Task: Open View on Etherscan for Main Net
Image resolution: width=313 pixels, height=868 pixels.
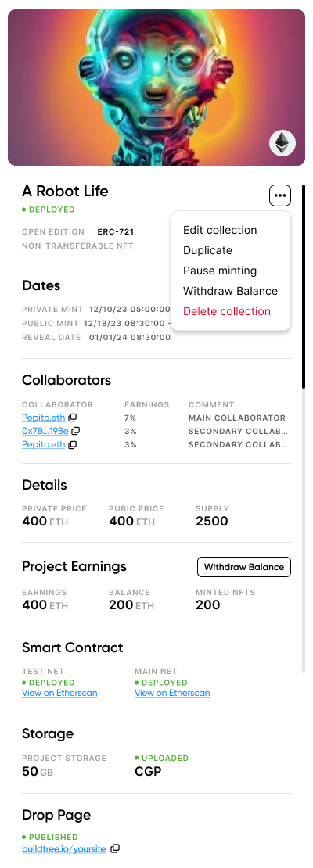Action: point(172,693)
